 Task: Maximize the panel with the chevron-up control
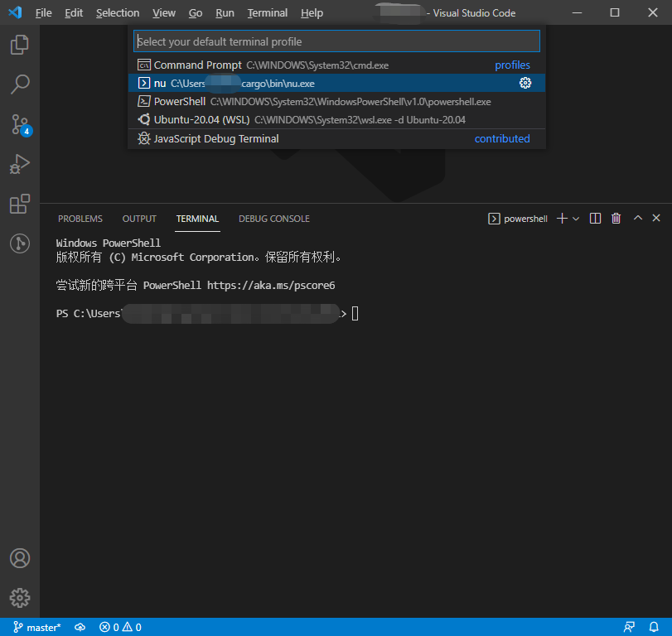coord(636,218)
